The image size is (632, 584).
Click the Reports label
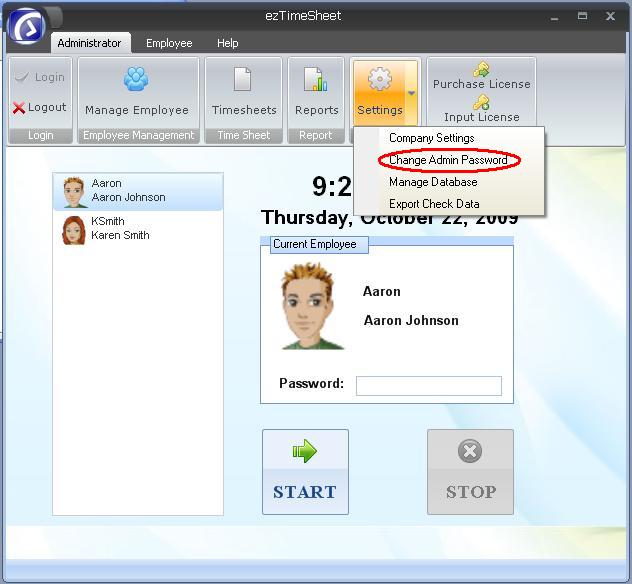(x=316, y=110)
